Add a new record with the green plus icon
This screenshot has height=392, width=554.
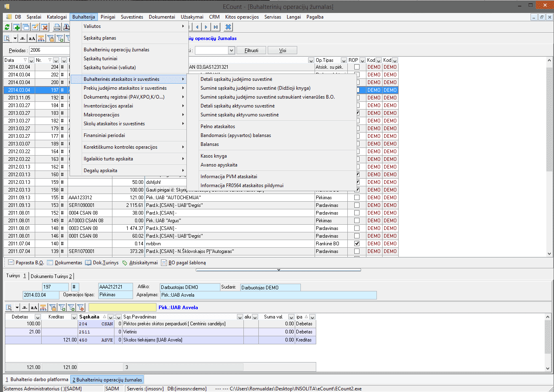click(x=17, y=27)
